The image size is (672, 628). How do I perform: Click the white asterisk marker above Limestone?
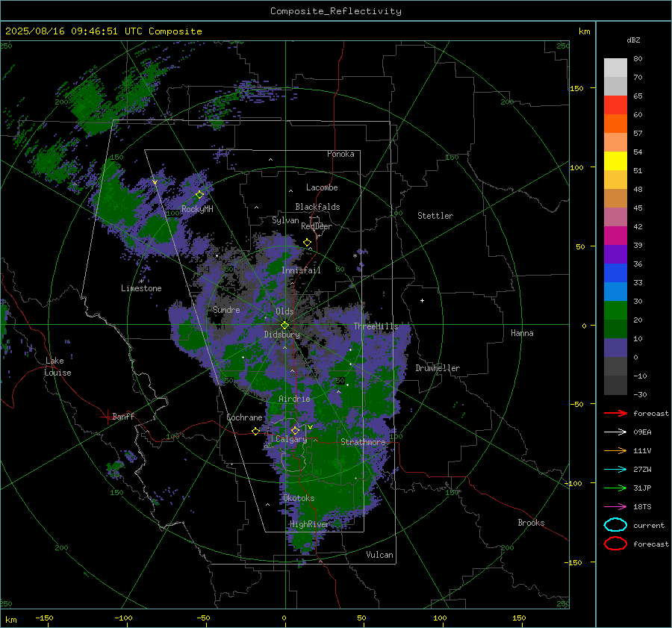pos(141,282)
